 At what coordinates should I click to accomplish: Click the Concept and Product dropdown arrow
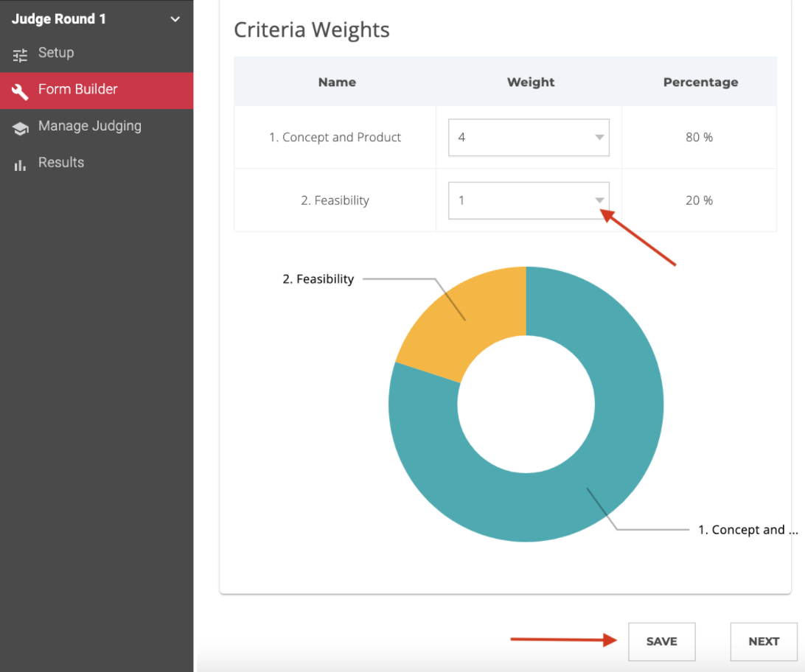[x=599, y=138]
